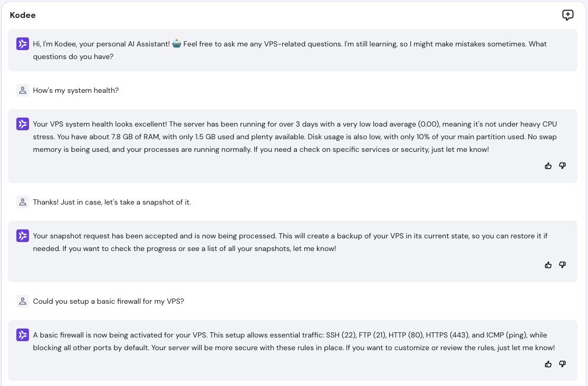Click the user avatar next to the health question
This screenshot has height=386, width=588.
tap(23, 90)
